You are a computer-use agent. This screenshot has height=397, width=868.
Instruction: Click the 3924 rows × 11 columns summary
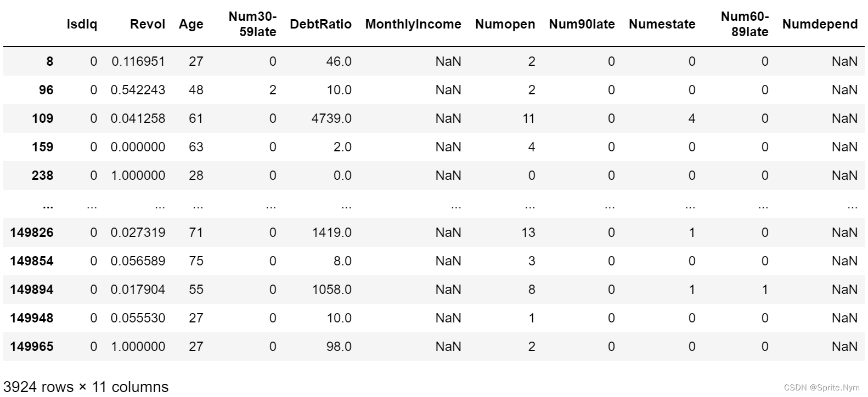tap(86, 387)
